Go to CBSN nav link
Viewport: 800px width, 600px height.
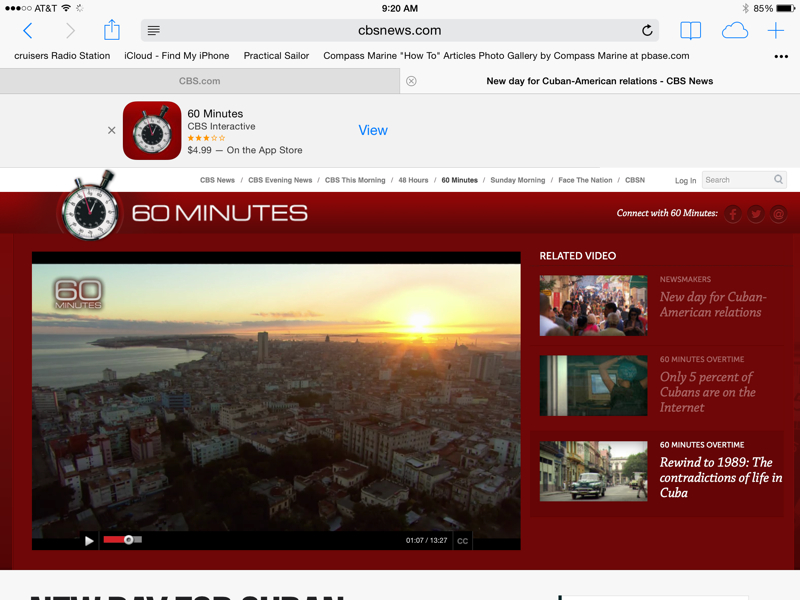click(635, 180)
